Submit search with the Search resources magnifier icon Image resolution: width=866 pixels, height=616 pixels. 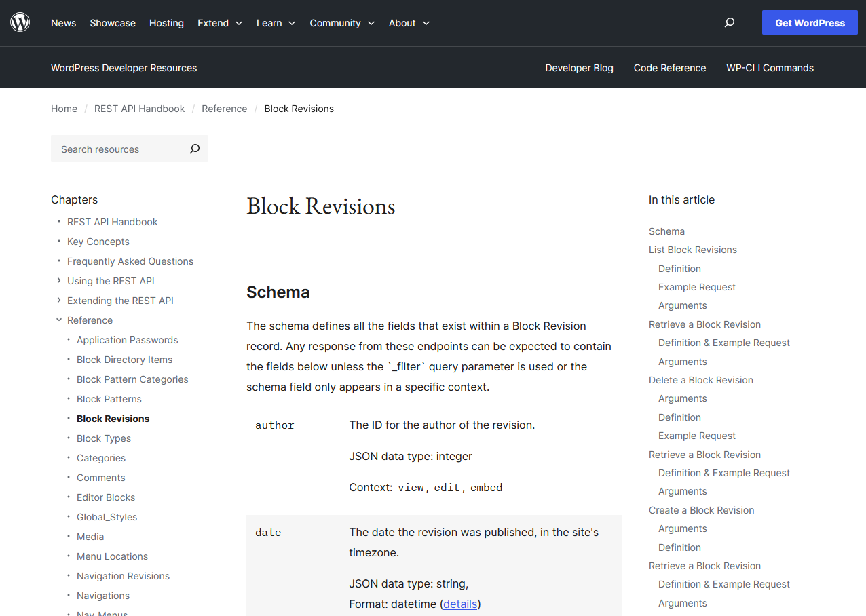[195, 149]
